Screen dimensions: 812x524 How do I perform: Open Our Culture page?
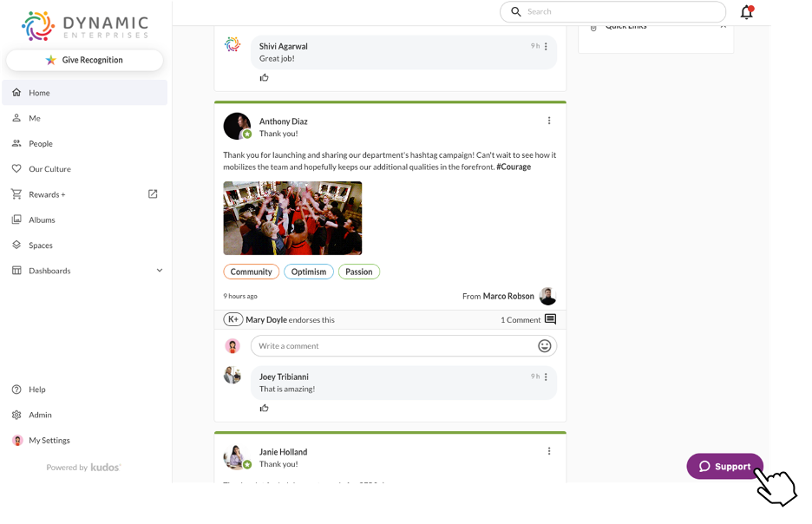click(84, 169)
